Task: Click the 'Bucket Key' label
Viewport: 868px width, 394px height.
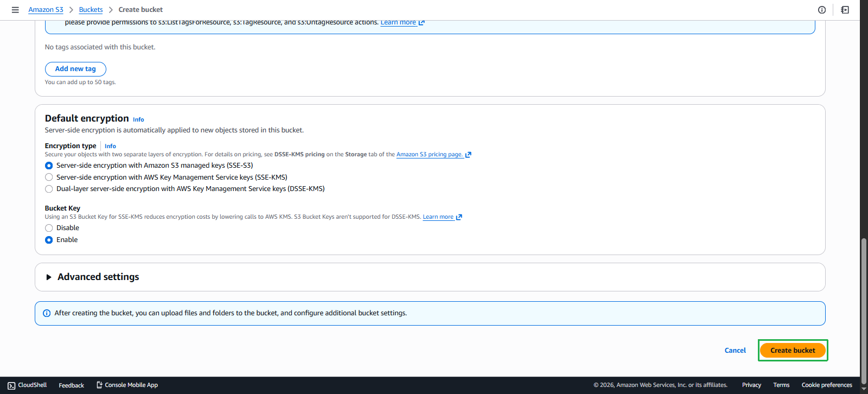Action: point(62,208)
